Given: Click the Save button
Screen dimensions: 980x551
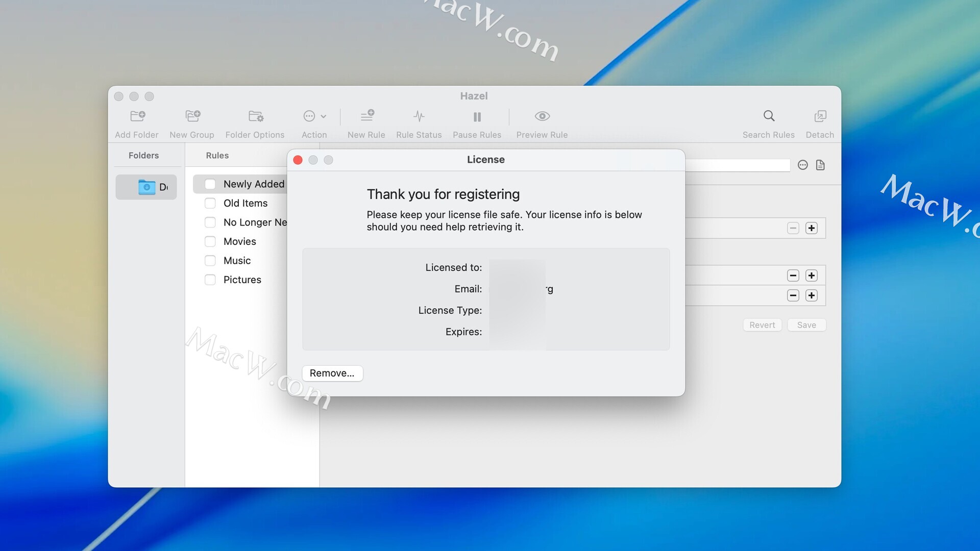Looking at the screenshot, I should click(x=806, y=325).
